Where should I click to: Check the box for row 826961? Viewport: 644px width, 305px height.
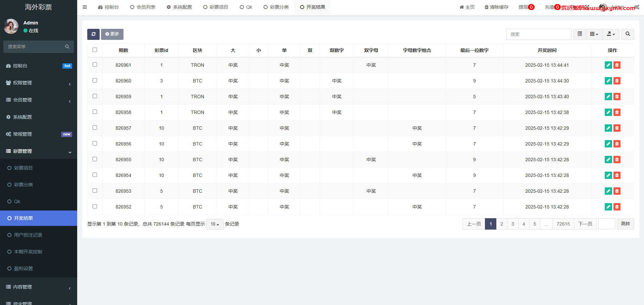[x=95, y=65]
